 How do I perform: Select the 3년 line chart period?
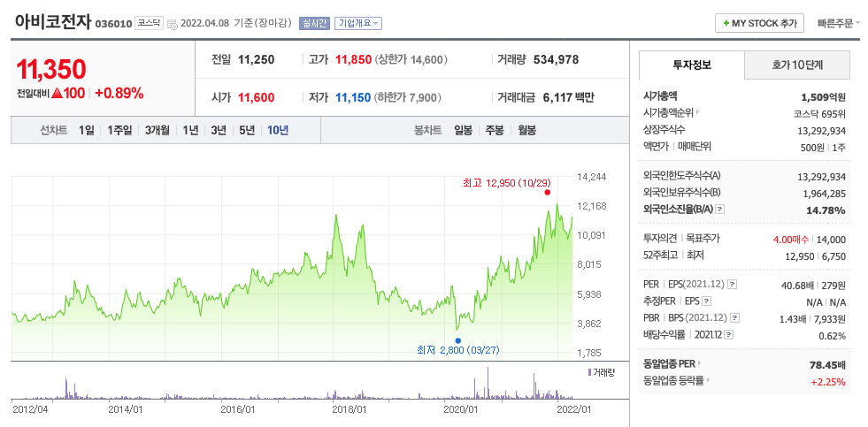[x=219, y=131]
